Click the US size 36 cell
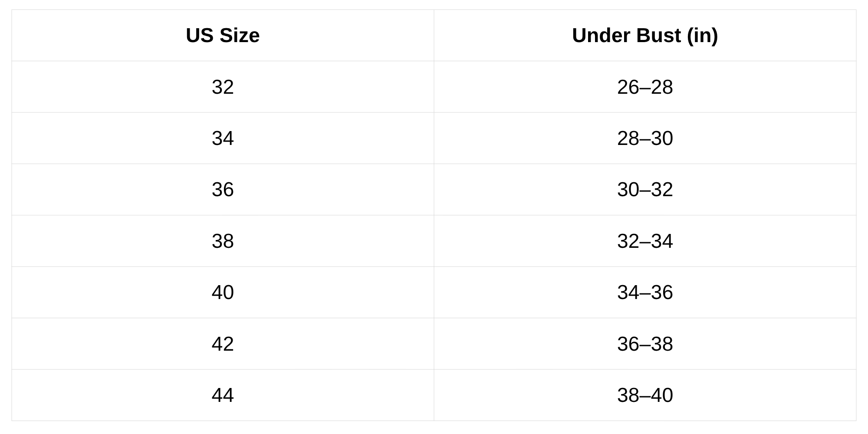The width and height of the screenshot is (868, 434). (223, 190)
